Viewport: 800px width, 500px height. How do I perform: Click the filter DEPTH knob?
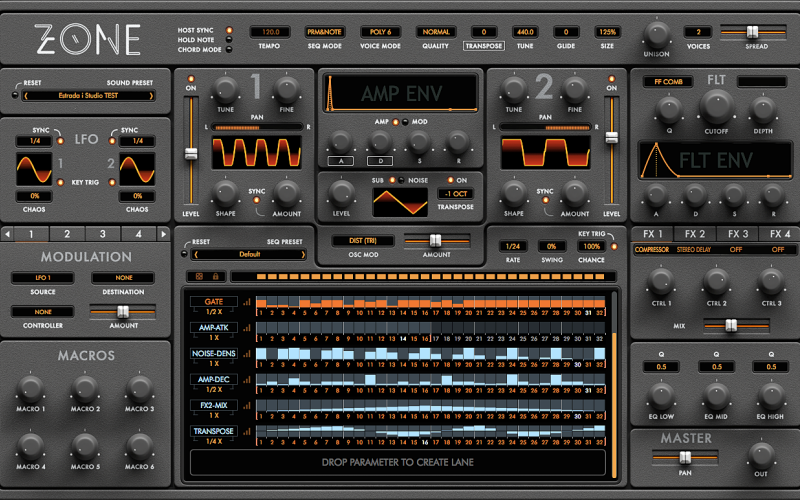[763, 110]
